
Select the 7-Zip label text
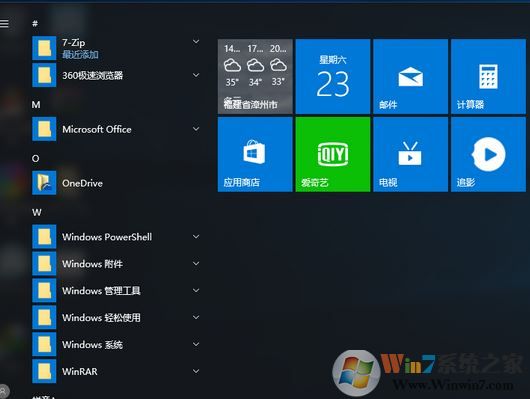[x=73, y=43]
